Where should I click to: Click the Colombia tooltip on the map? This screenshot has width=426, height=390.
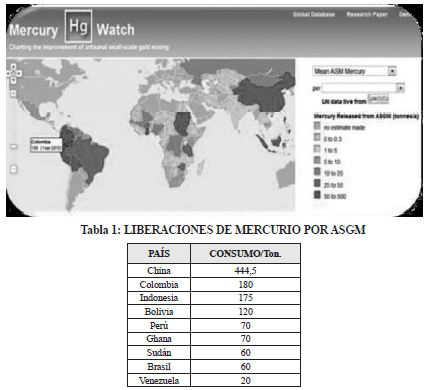[x=46, y=145]
